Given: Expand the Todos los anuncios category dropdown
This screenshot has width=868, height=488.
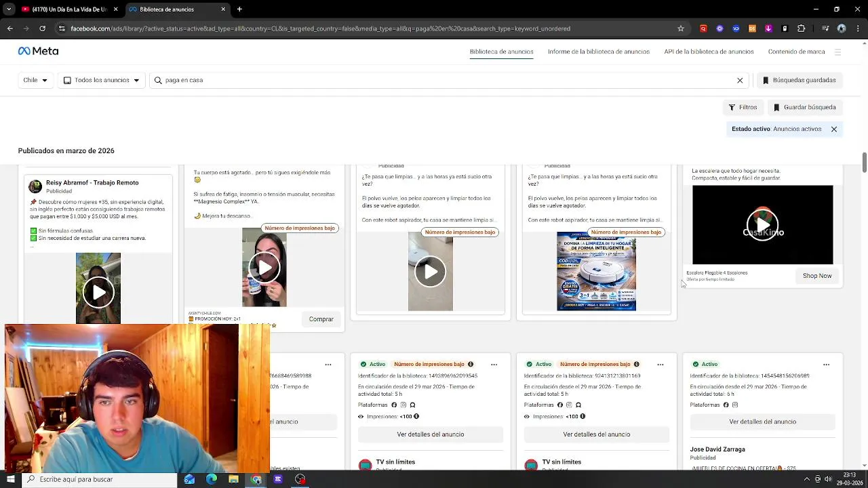Looking at the screenshot, I should (101, 80).
